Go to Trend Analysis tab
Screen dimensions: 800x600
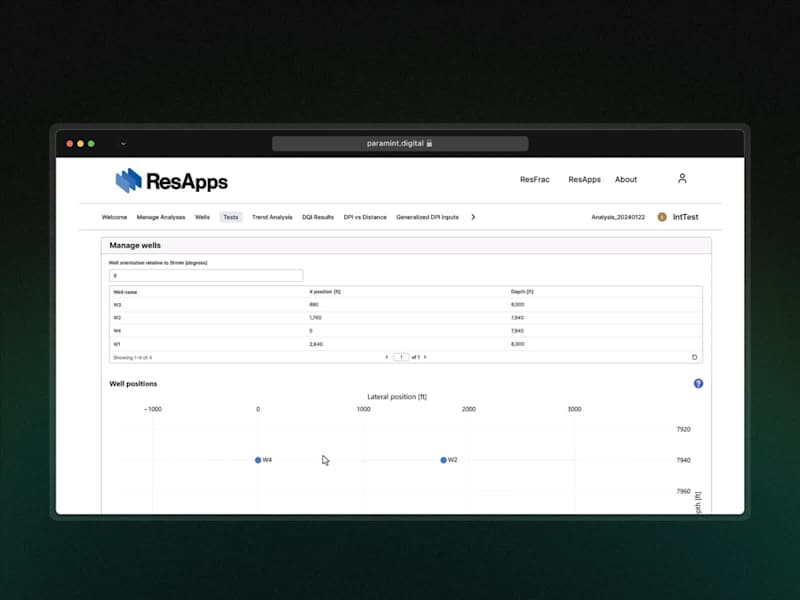[x=272, y=217]
